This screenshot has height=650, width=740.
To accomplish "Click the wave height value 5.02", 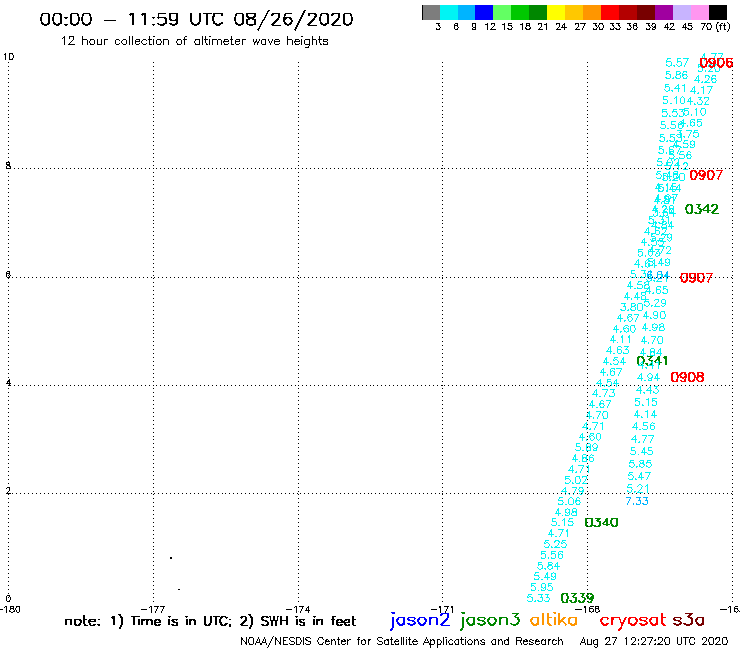I will pos(576,480).
